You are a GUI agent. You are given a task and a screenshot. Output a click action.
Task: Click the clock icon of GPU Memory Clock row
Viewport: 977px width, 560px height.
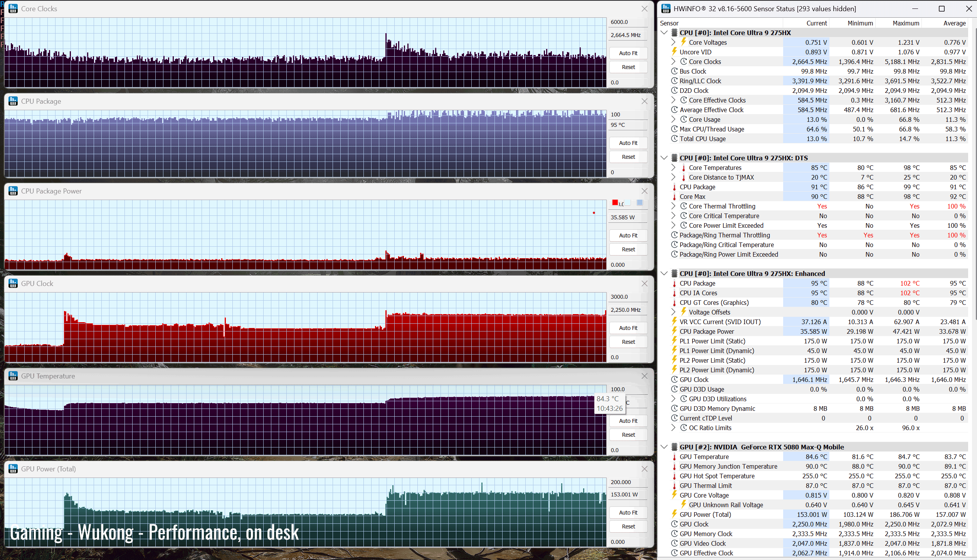coord(674,534)
